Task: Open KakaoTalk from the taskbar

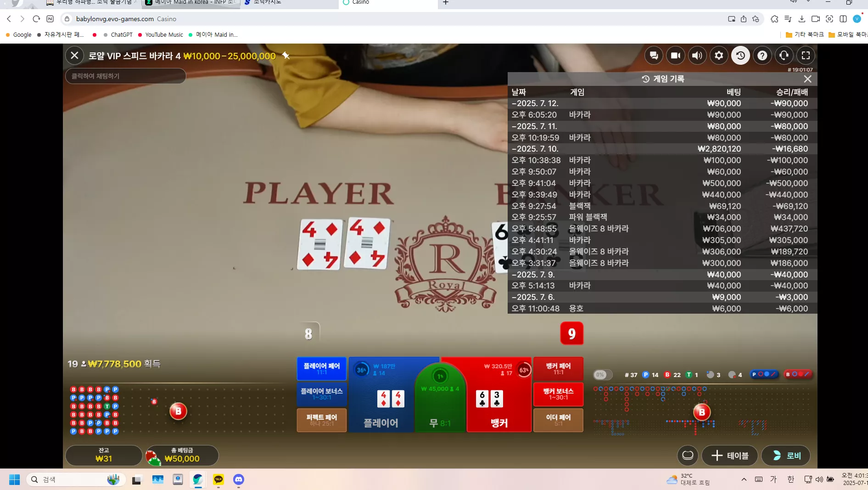Action: (x=218, y=479)
